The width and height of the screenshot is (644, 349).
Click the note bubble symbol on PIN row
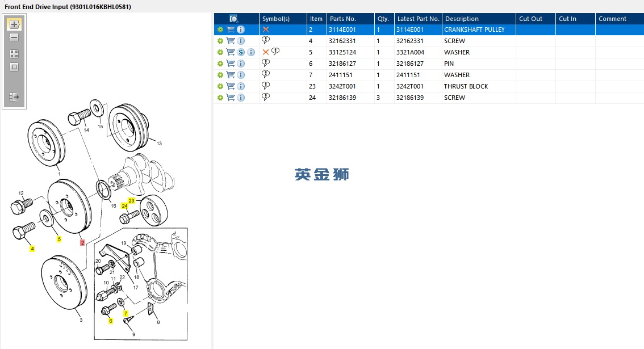pos(266,63)
